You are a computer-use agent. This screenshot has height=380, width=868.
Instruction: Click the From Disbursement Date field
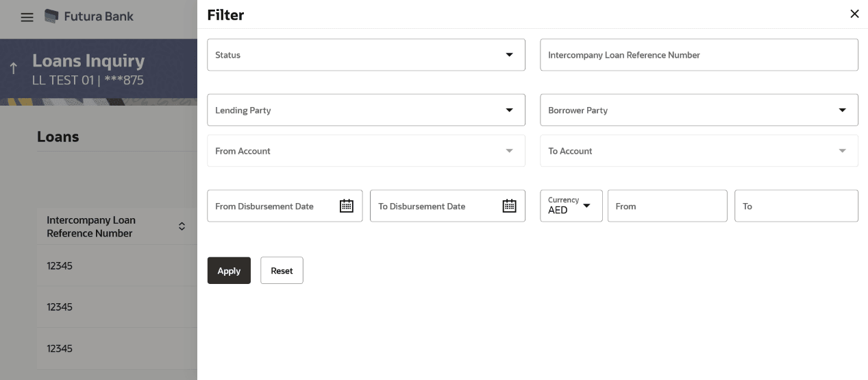pos(284,206)
